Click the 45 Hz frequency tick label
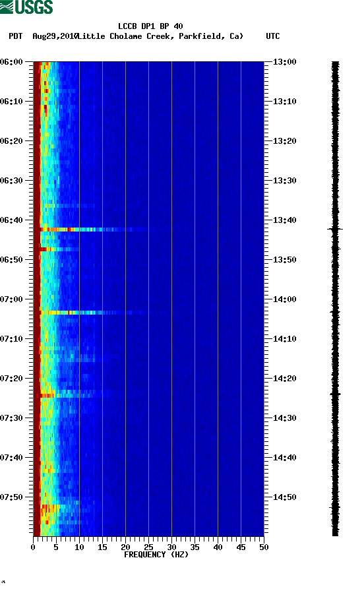 click(241, 547)
